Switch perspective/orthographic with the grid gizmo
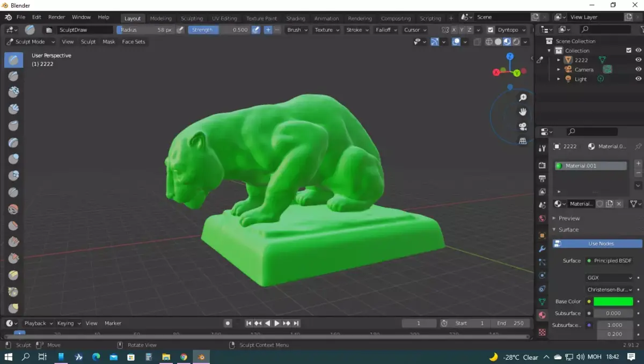The height and width of the screenshot is (364, 644). (523, 141)
